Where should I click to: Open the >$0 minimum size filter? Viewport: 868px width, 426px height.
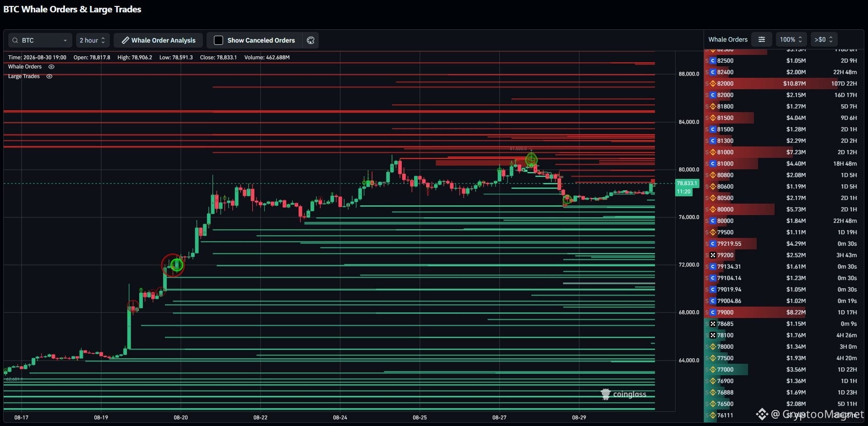tap(824, 39)
